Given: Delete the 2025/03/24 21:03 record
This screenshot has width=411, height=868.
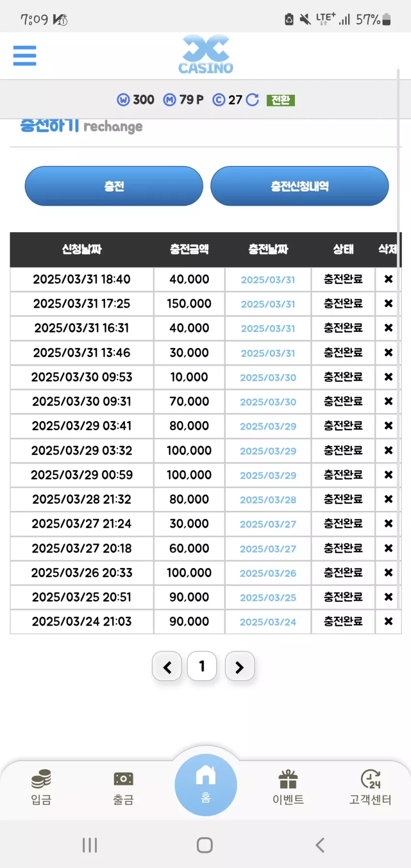Looking at the screenshot, I should [x=388, y=621].
